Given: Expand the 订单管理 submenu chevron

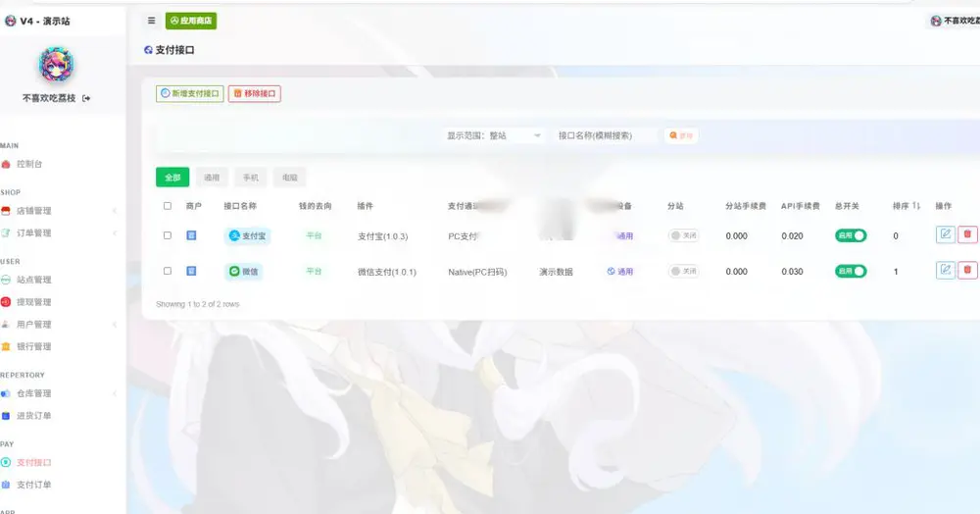Looking at the screenshot, I should [x=115, y=232].
